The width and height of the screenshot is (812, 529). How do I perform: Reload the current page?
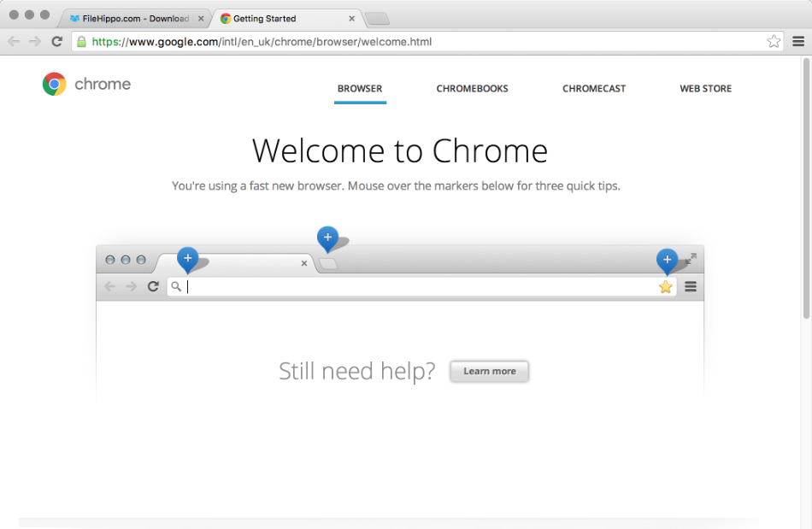57,41
